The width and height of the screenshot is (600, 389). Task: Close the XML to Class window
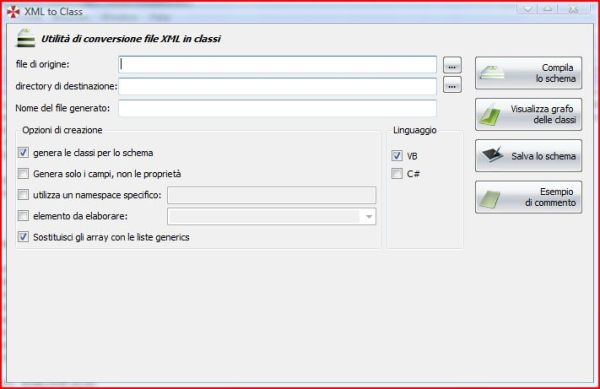pos(573,10)
